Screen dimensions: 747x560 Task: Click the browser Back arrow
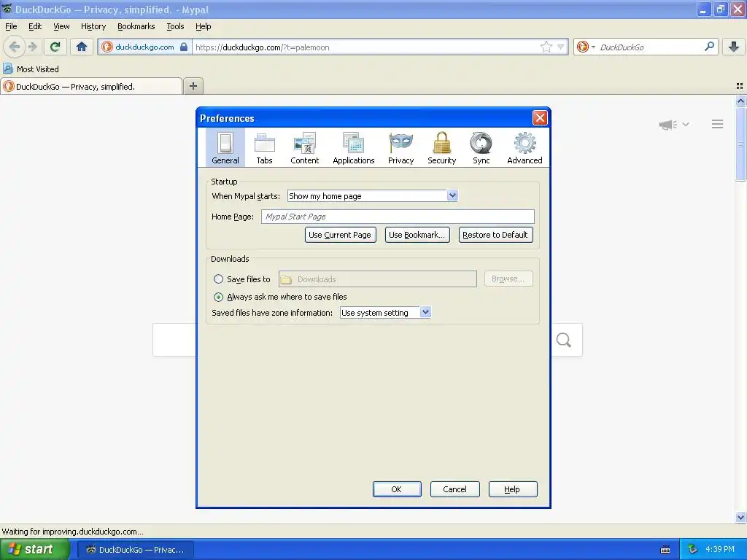point(15,47)
